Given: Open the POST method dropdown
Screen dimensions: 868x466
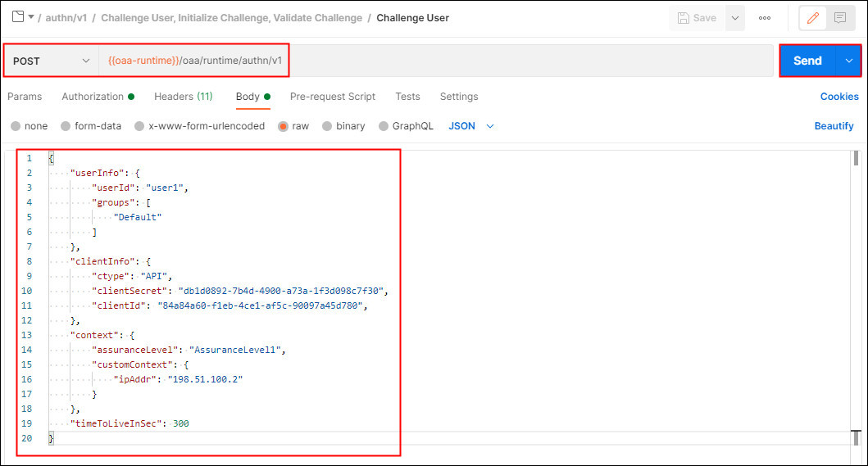Looking at the screenshot, I should coord(52,61).
